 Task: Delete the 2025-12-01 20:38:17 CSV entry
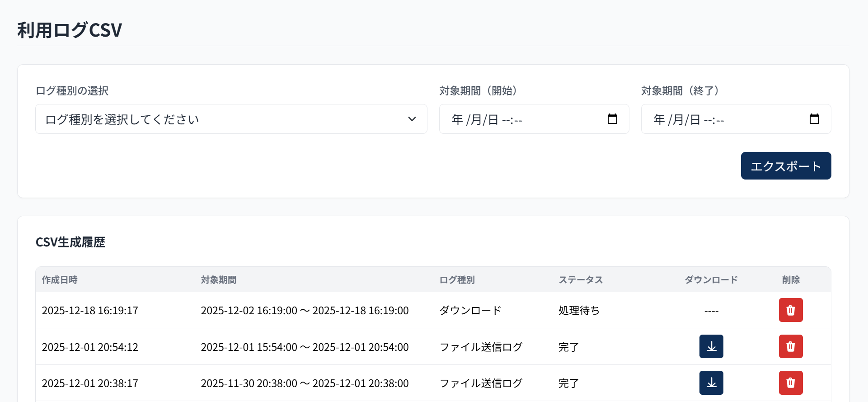coord(790,383)
